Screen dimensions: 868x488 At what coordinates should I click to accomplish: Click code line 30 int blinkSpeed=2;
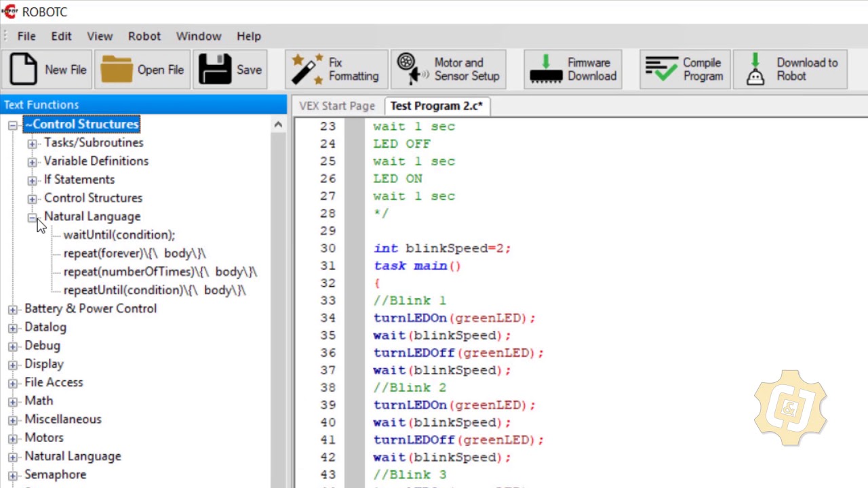[442, 248]
